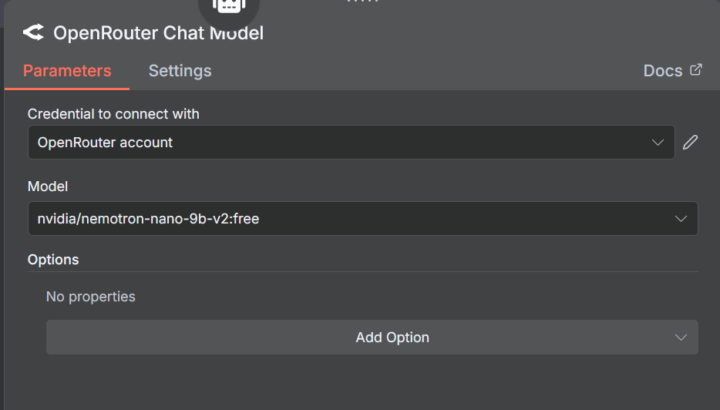Click the Options section heading
Screen dimensions: 720x410
53,260
